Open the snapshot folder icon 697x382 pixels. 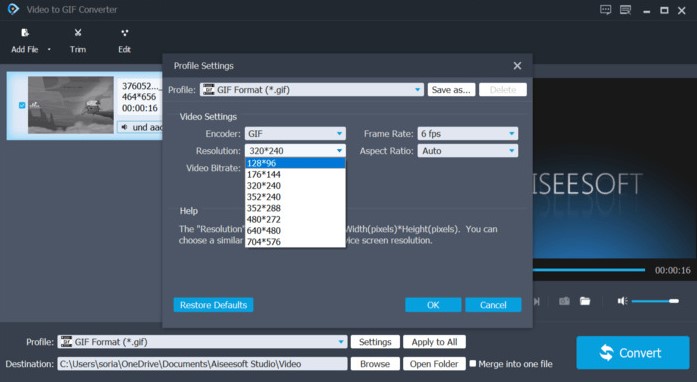pyautogui.click(x=585, y=301)
